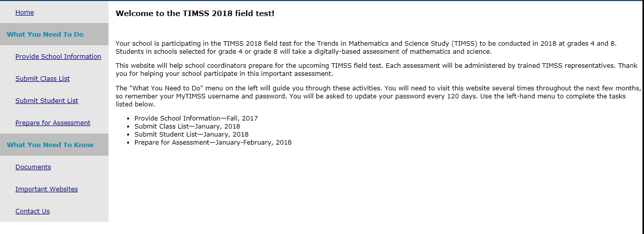The height and width of the screenshot is (234, 644).
Task: Select the Submit Student List sidebar link
Action: (47, 101)
